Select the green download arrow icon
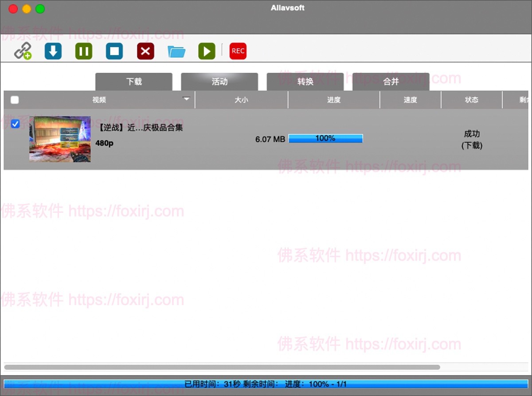532x396 pixels. coord(53,51)
